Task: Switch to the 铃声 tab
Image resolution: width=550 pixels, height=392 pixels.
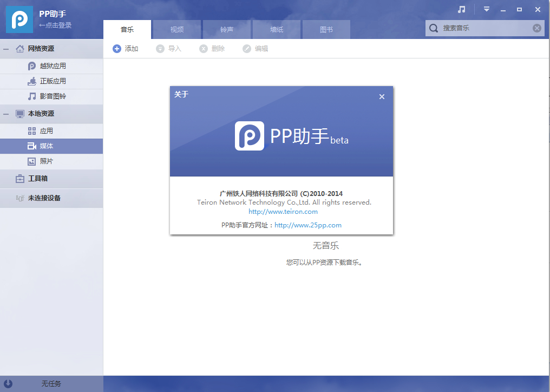Action: 227,30
